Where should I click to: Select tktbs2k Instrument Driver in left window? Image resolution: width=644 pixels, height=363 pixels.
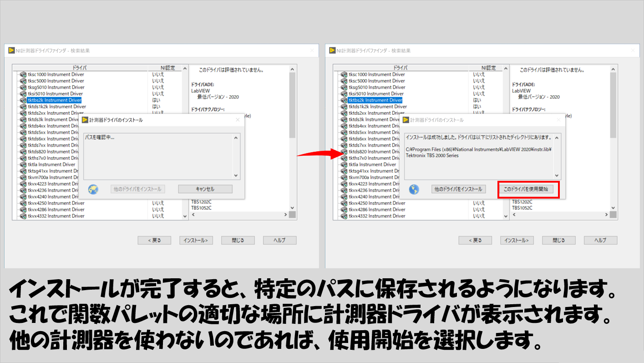55,100
